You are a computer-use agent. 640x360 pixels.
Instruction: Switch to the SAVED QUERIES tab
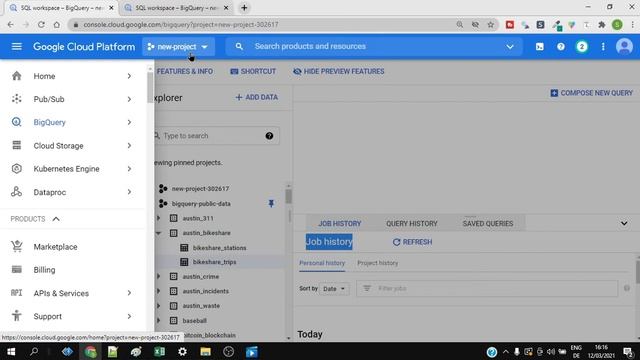click(x=488, y=223)
